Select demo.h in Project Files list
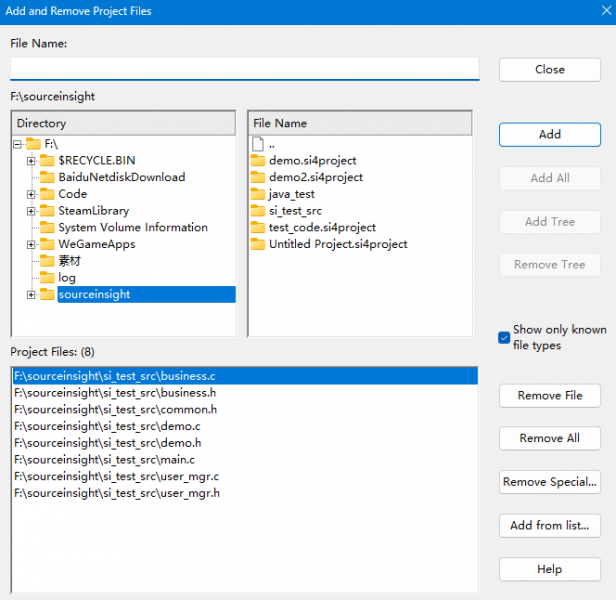 point(245,443)
